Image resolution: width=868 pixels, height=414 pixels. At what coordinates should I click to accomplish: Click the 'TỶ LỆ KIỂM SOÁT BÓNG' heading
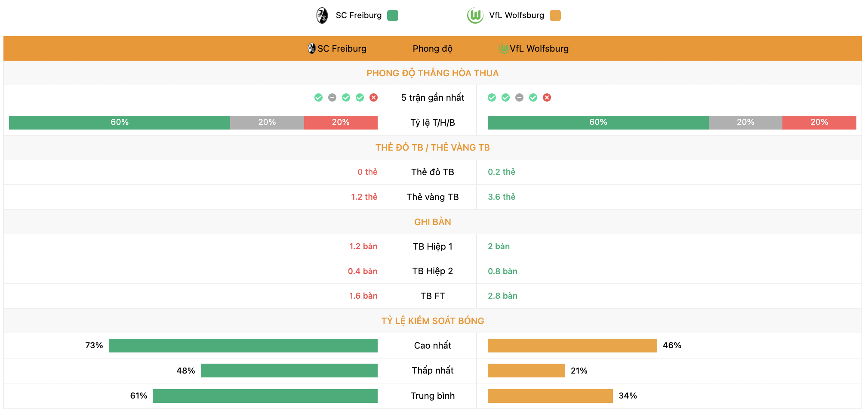tap(433, 321)
